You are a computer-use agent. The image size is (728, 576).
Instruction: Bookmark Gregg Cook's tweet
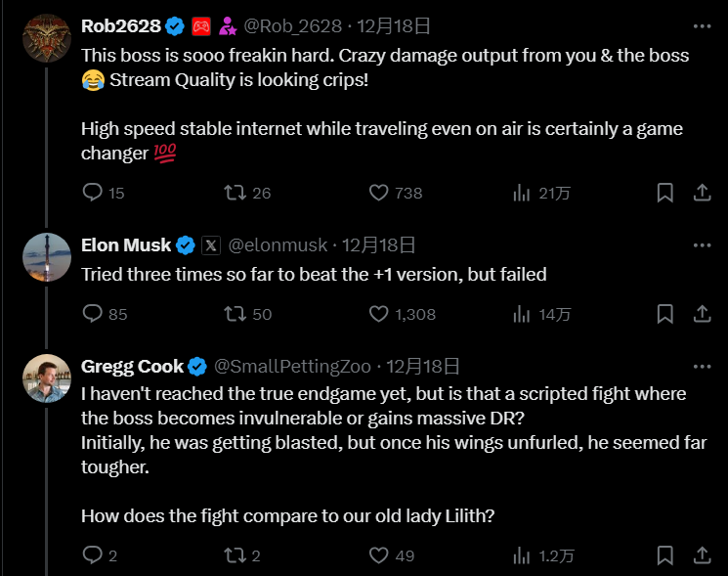[664, 555]
